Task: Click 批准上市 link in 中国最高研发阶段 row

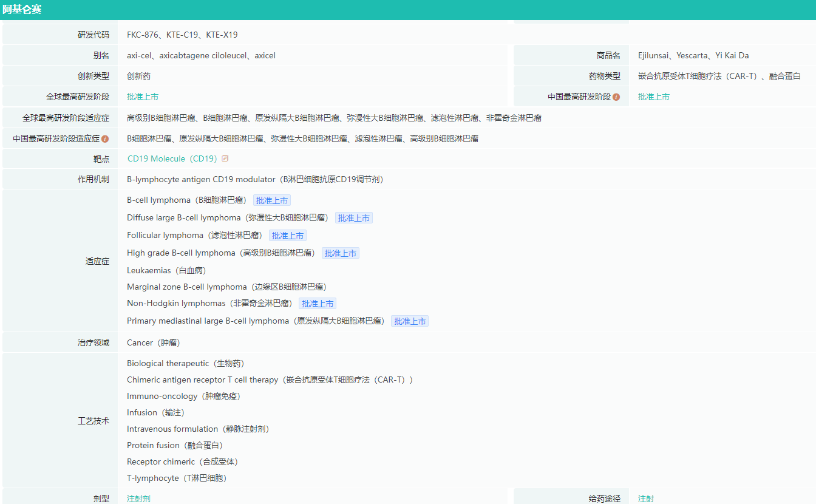Action: tap(654, 97)
